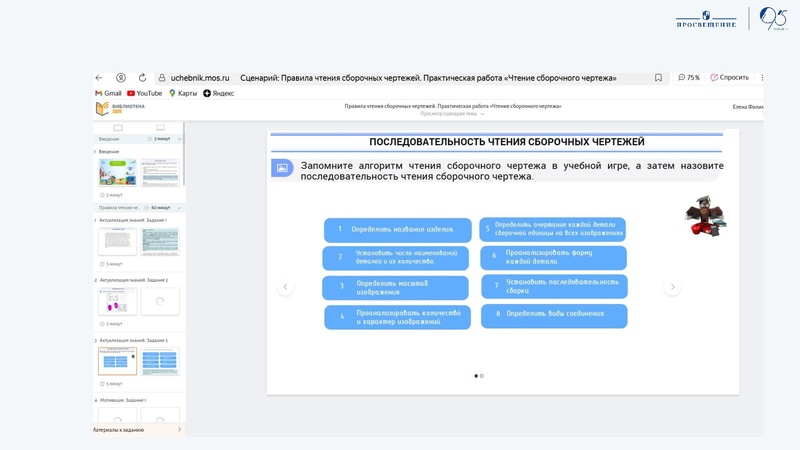Select the Мотивация. Задание 1 heading
The width and height of the screenshot is (800, 450).
pyautogui.click(x=123, y=400)
